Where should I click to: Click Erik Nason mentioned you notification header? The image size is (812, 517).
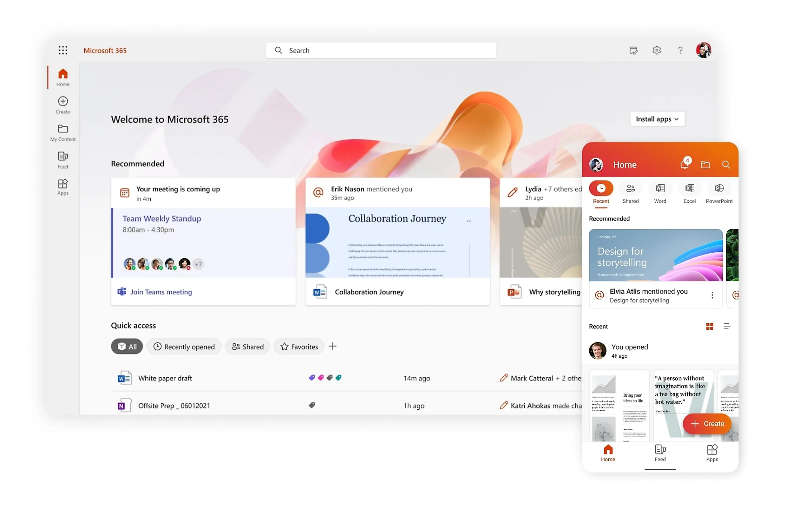point(397,193)
